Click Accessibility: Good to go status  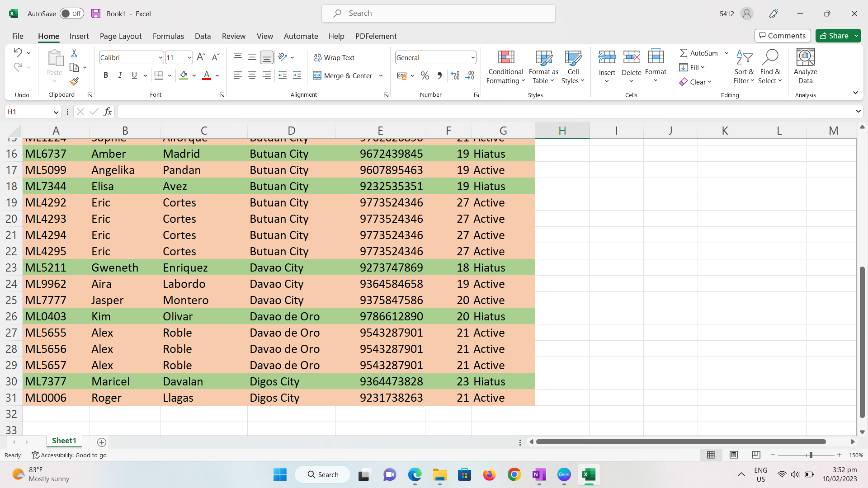pos(69,455)
